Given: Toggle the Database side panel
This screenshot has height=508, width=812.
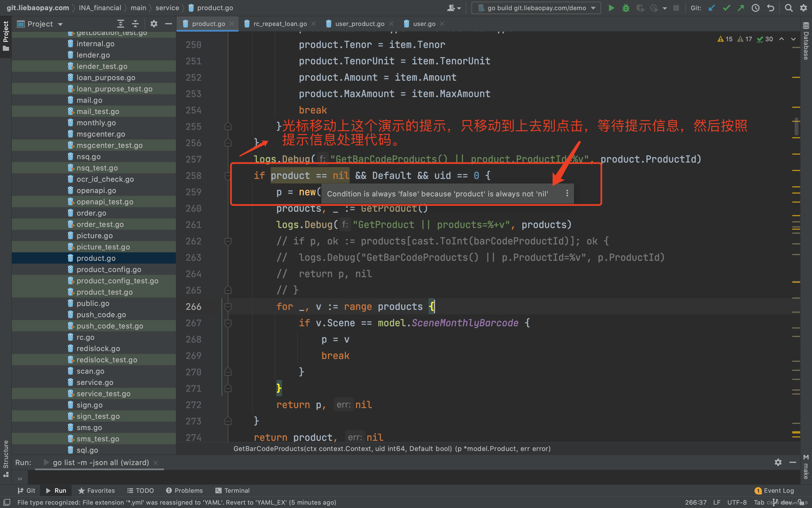Looking at the screenshot, I should [806, 41].
